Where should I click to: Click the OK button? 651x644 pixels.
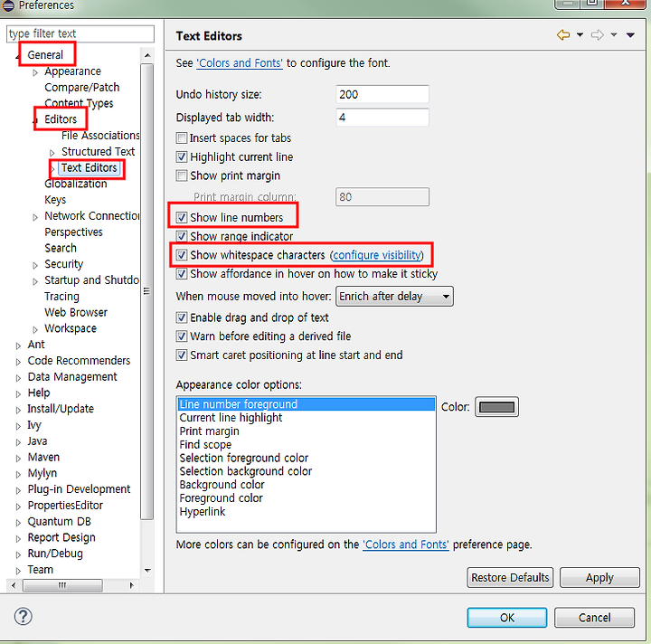[507, 618]
